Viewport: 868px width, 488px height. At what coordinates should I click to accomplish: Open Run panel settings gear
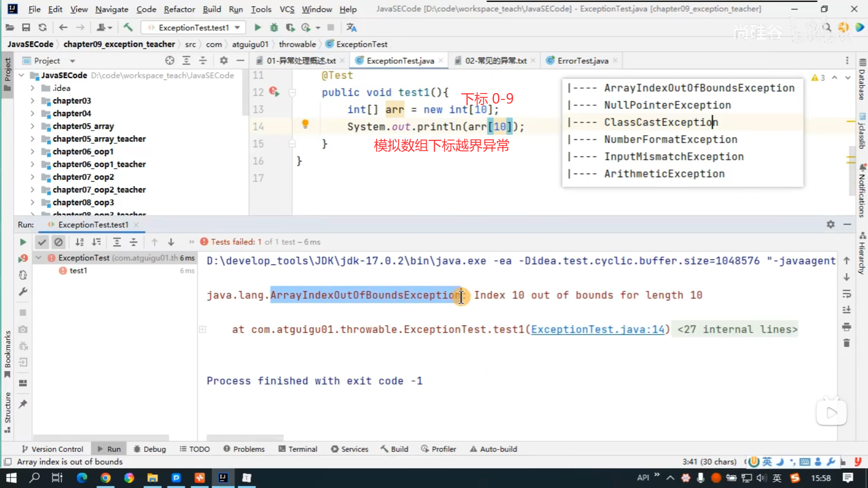pos(830,225)
